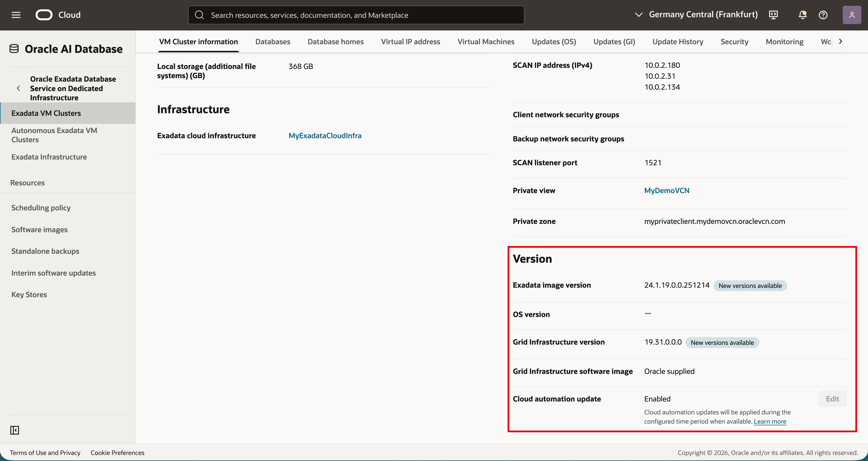This screenshot has height=461, width=868.
Task: Select the Enabled automation status text
Action: pyautogui.click(x=657, y=399)
